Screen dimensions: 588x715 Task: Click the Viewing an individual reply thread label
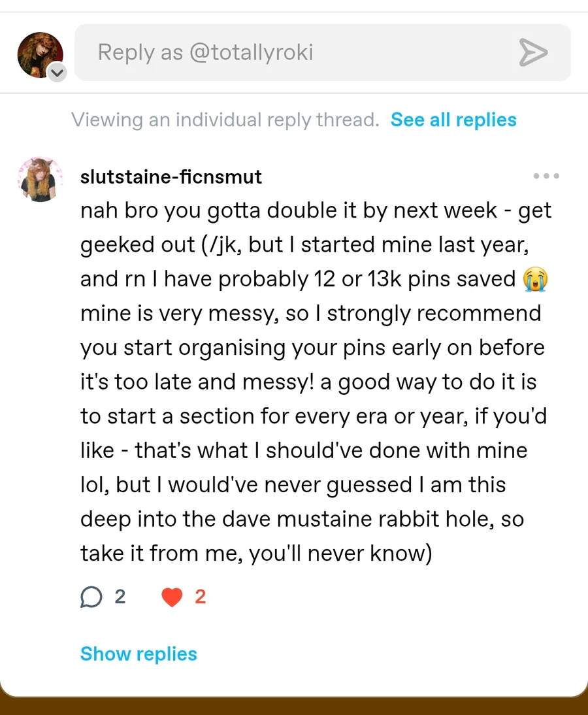tap(225, 120)
